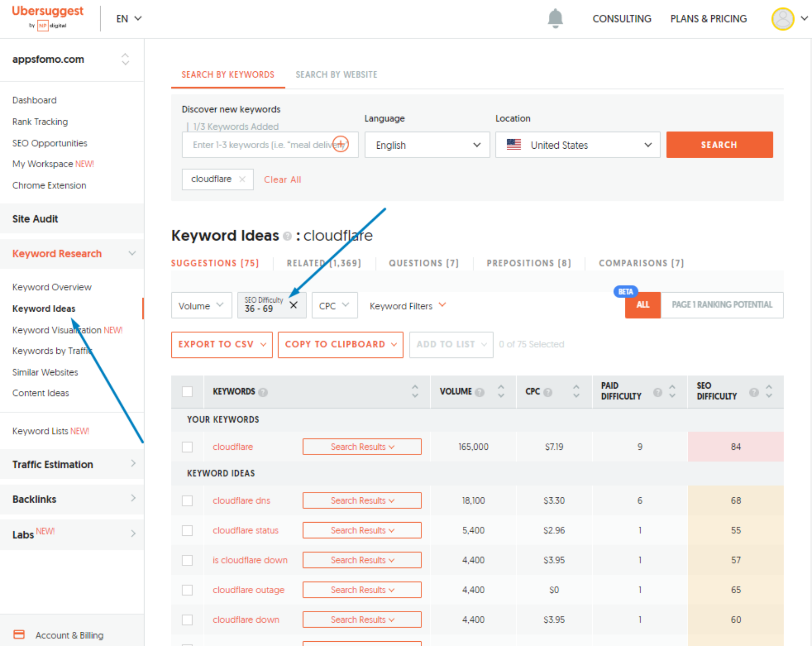Sort table by SEO DIFFICULTY arrows

(769, 391)
